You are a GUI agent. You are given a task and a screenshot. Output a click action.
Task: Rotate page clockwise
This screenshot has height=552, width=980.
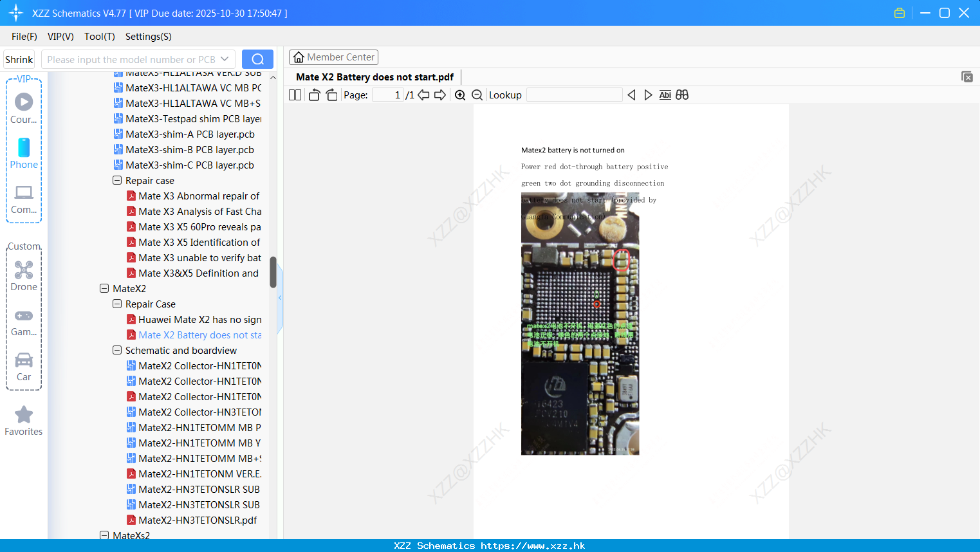[x=331, y=95]
